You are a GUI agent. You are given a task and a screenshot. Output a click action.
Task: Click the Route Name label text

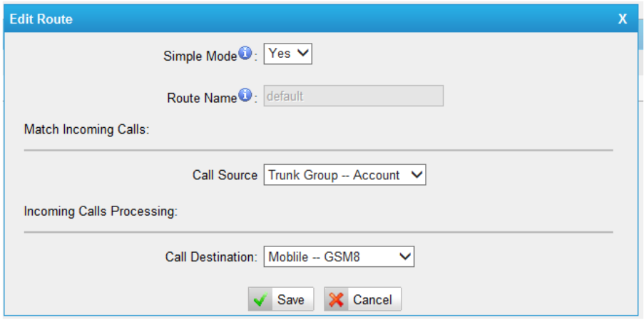click(x=201, y=98)
